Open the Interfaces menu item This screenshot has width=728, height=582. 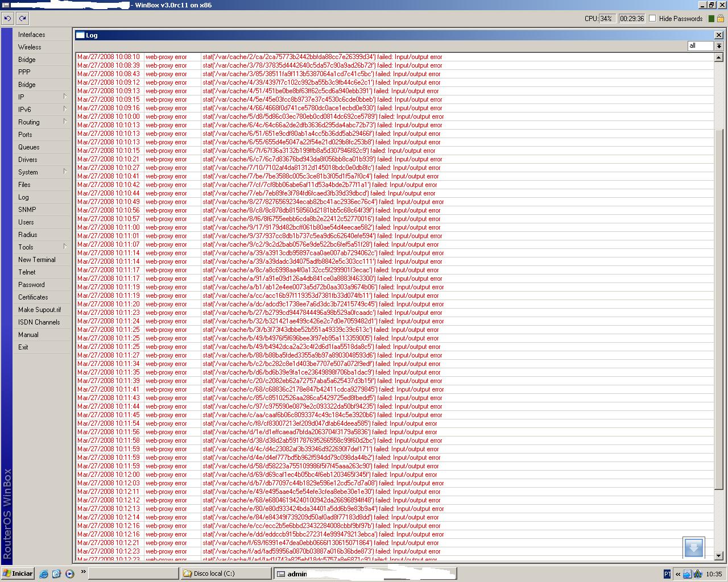tap(43, 35)
